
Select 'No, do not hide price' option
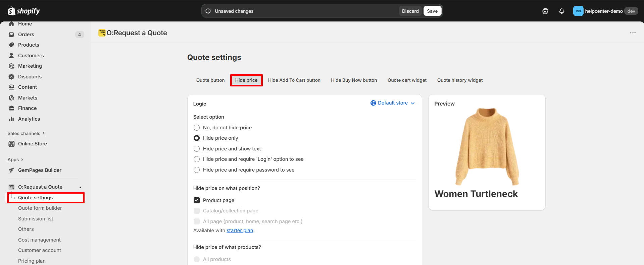coord(197,128)
